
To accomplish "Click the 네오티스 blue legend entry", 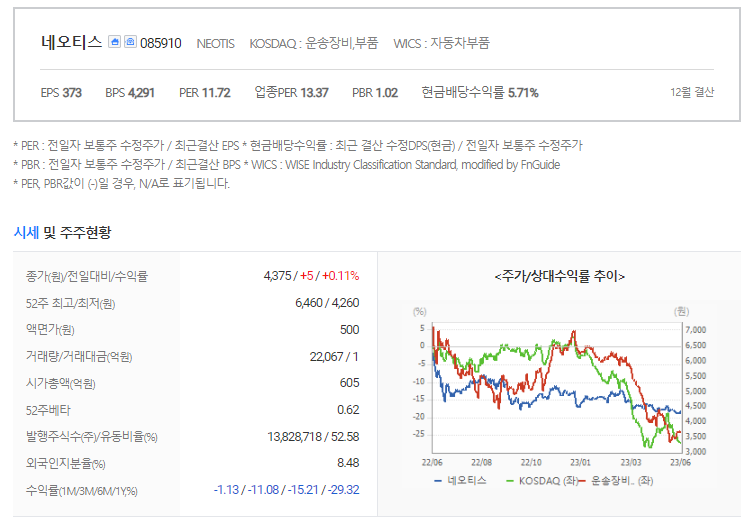I will pyautogui.click(x=460, y=480).
